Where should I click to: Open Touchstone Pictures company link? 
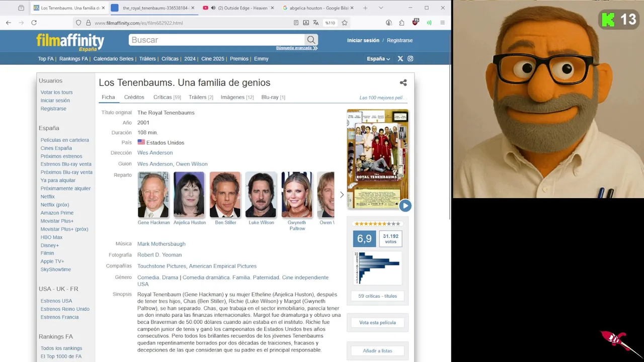pyautogui.click(x=162, y=266)
